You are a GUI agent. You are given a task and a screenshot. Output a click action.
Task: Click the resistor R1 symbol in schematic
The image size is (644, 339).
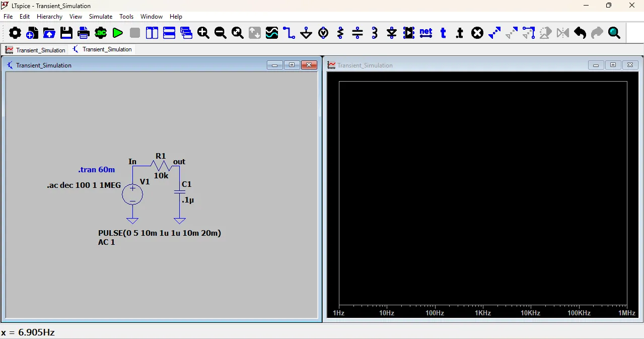pos(161,165)
